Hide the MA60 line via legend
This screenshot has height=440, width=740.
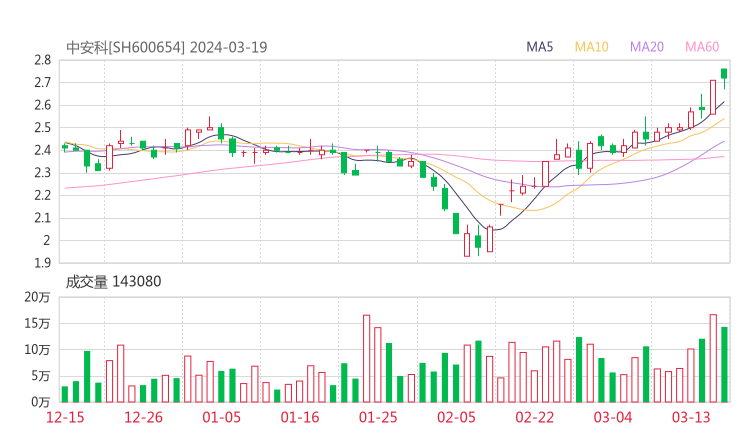point(702,47)
